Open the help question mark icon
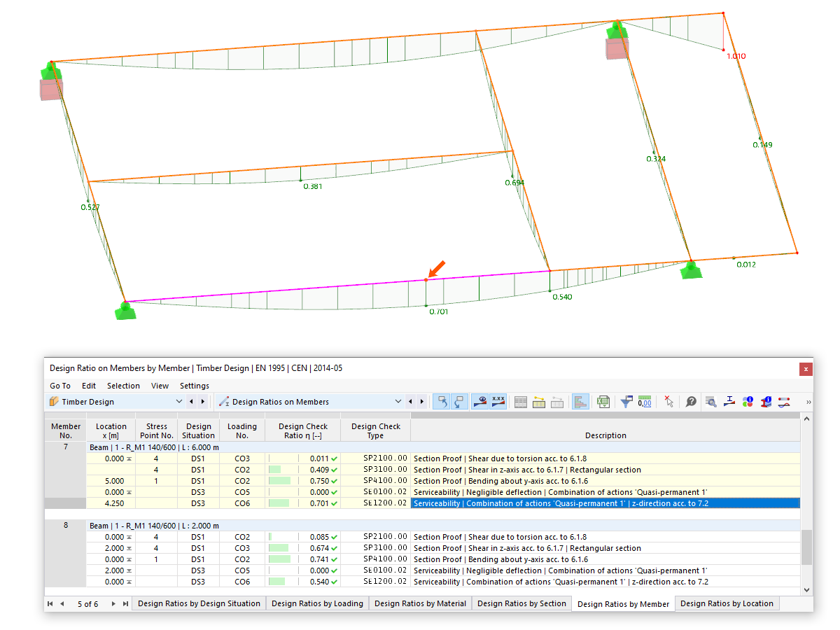This screenshot has width=840, height=630. [691, 401]
